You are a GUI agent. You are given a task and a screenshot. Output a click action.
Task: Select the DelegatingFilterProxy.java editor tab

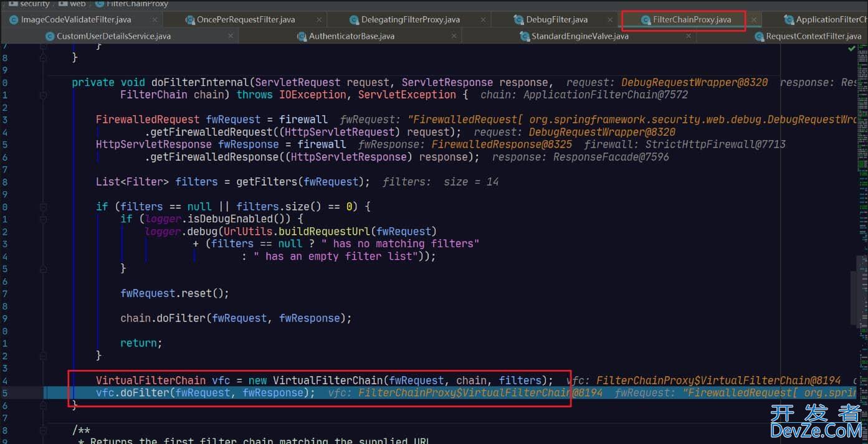(410, 19)
